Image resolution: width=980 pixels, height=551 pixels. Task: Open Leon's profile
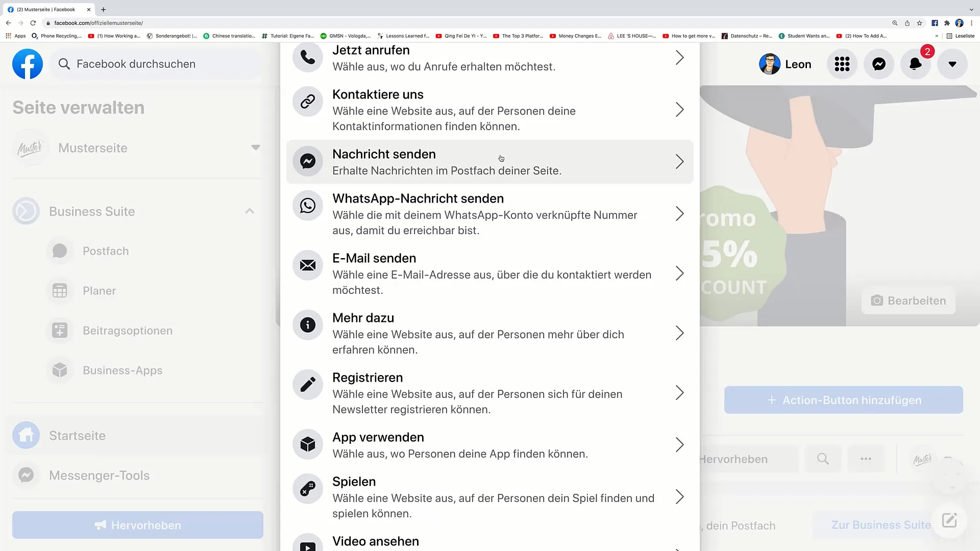coord(786,64)
